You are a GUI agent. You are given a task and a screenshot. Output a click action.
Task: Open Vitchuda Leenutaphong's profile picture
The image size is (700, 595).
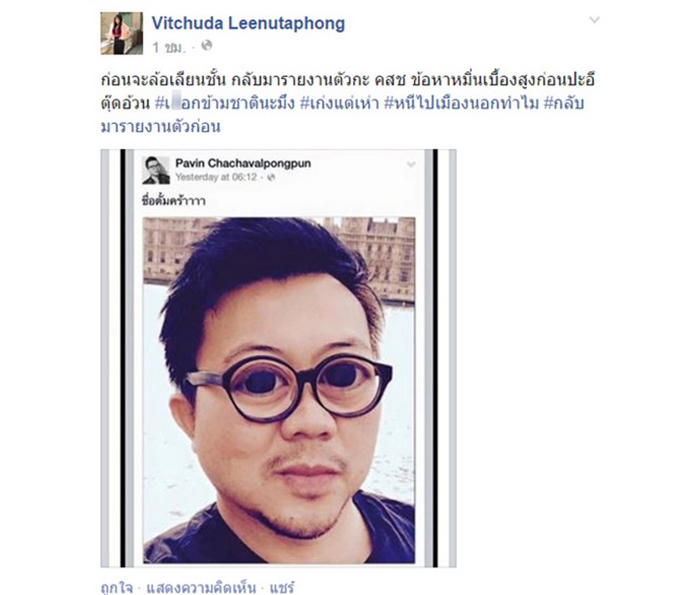[121, 33]
